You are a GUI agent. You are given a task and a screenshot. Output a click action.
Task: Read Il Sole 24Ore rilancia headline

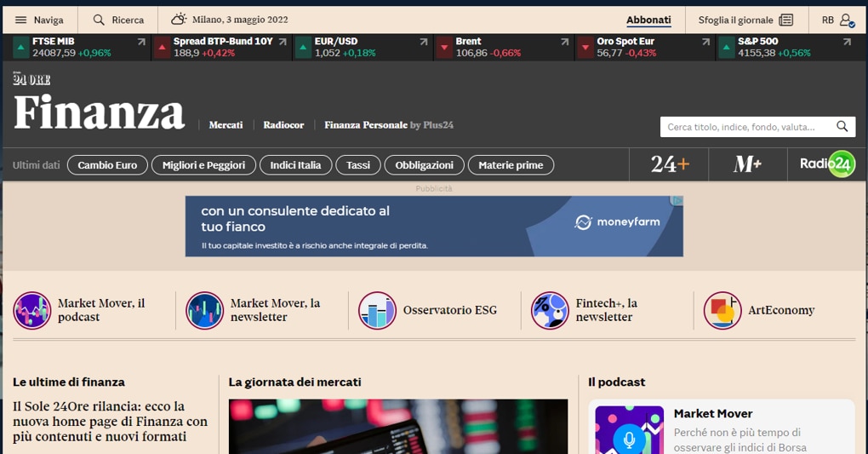[110, 422]
